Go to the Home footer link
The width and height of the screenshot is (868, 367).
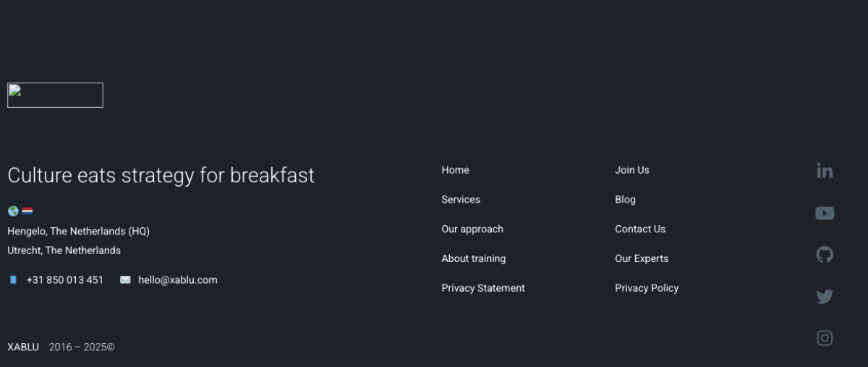(455, 170)
